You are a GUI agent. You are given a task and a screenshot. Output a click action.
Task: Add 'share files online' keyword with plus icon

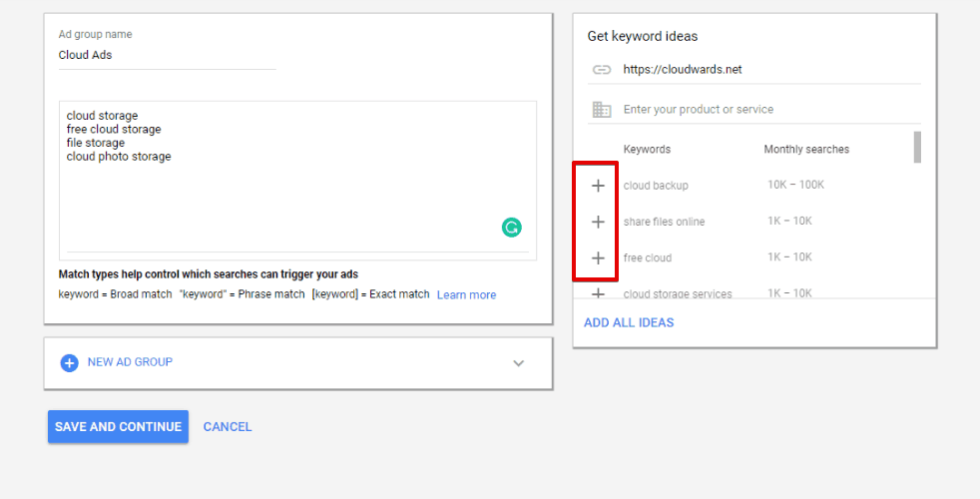(598, 222)
